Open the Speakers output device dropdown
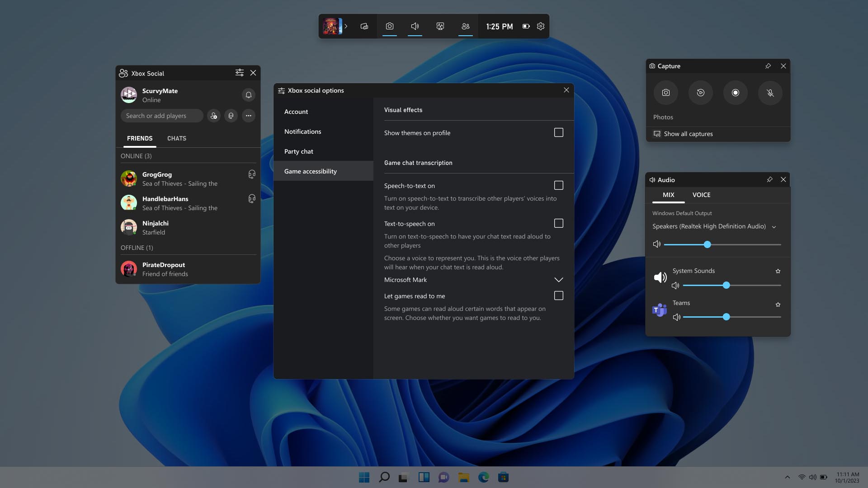Image resolution: width=868 pixels, height=488 pixels. [774, 227]
